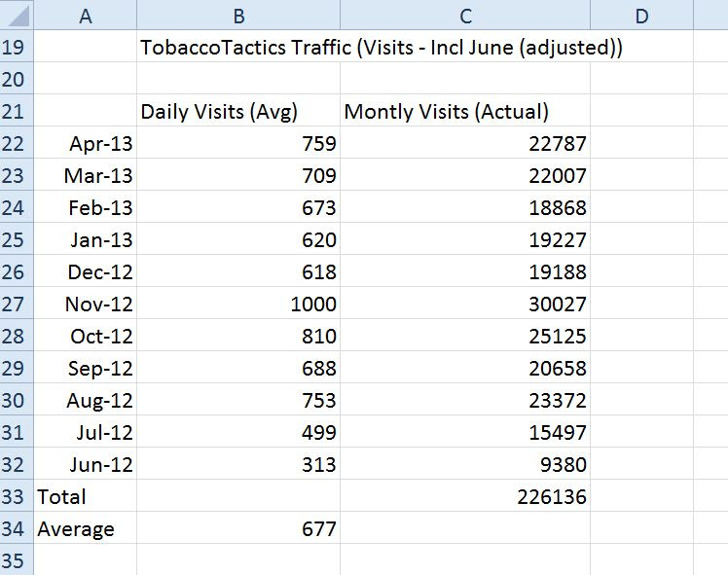Select the cell containing 23372
This screenshot has height=575, width=728.
coord(465,399)
